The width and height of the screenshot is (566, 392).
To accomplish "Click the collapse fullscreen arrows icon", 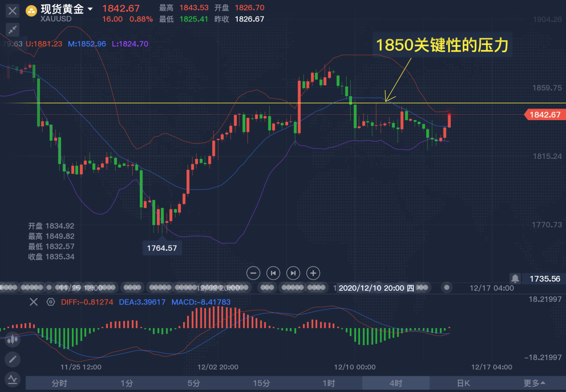I will (13, 30).
